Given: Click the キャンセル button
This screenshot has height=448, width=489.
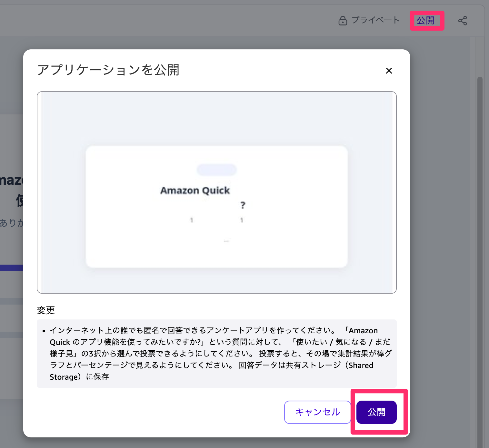Looking at the screenshot, I should [317, 412].
